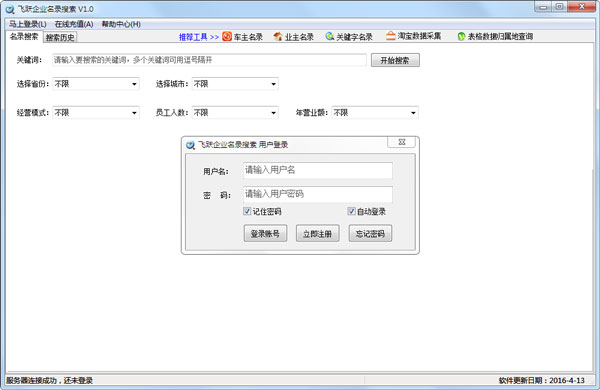Open the 选择城市 dropdown

[235, 84]
